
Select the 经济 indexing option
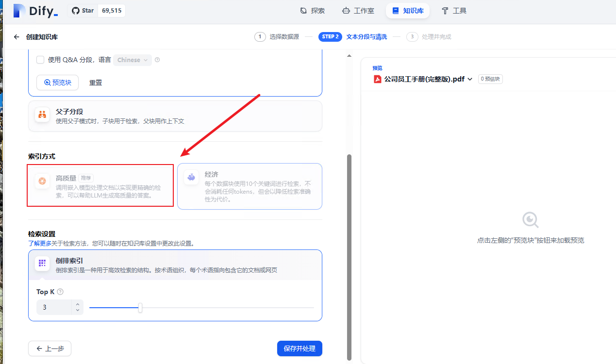[x=250, y=186]
